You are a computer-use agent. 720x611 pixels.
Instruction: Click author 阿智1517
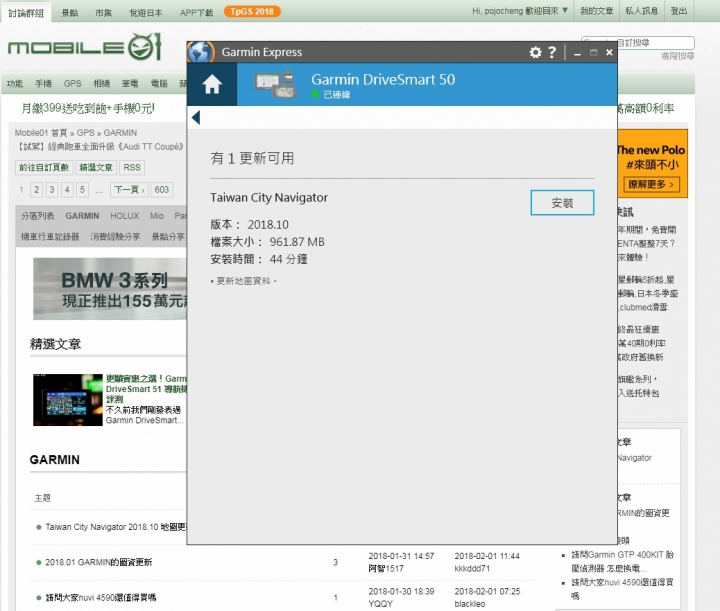386,569
